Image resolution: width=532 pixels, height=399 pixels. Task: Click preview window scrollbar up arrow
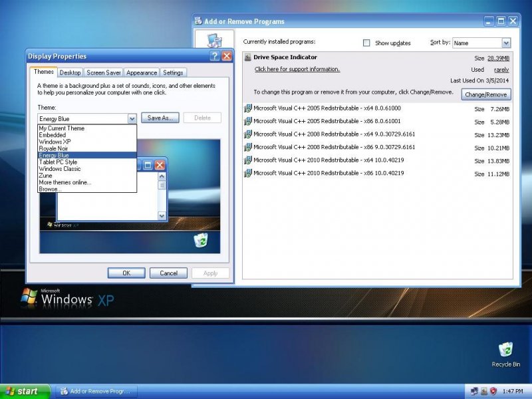click(x=162, y=176)
